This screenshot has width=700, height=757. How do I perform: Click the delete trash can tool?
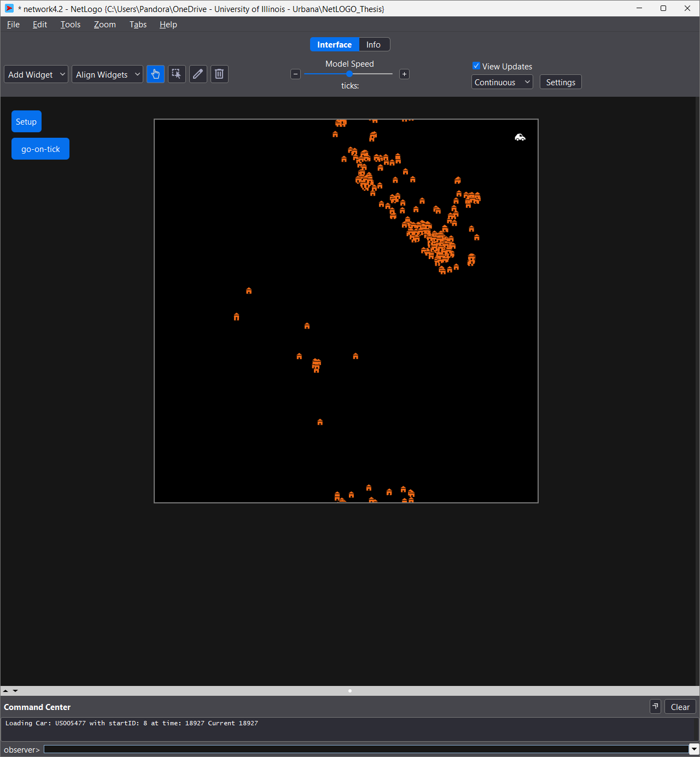tap(219, 74)
